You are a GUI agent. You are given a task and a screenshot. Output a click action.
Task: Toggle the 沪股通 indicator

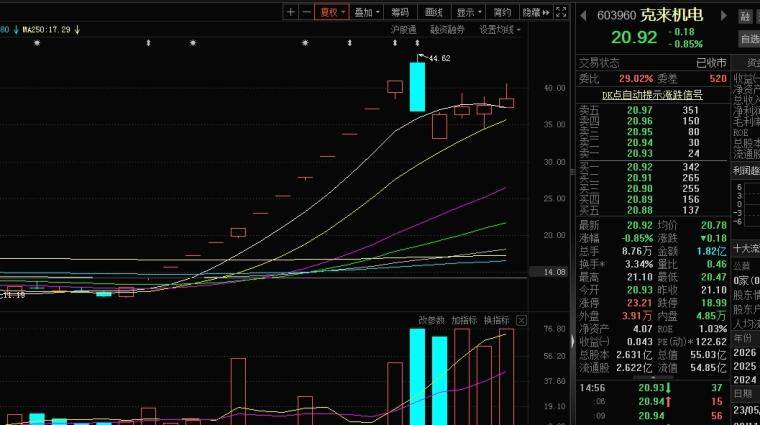point(403,30)
